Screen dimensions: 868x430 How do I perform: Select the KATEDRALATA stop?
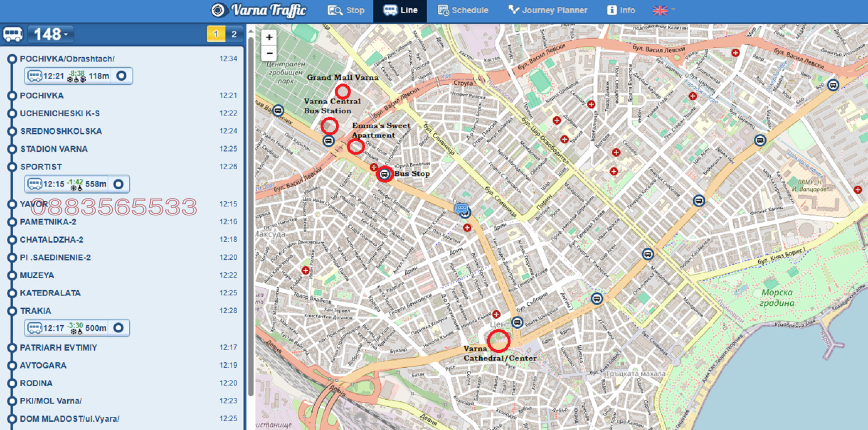click(50, 293)
